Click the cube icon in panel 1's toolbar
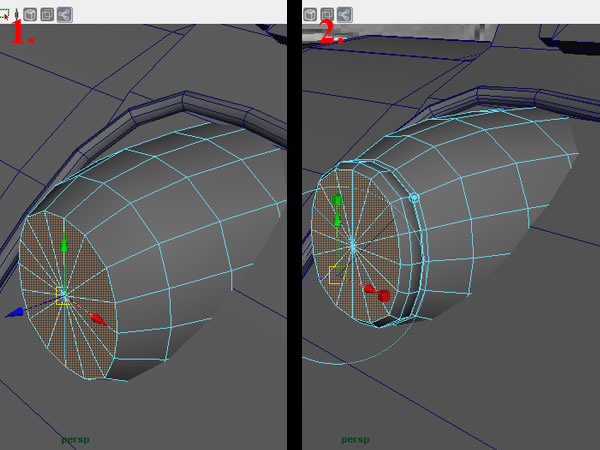 [x=30, y=15]
